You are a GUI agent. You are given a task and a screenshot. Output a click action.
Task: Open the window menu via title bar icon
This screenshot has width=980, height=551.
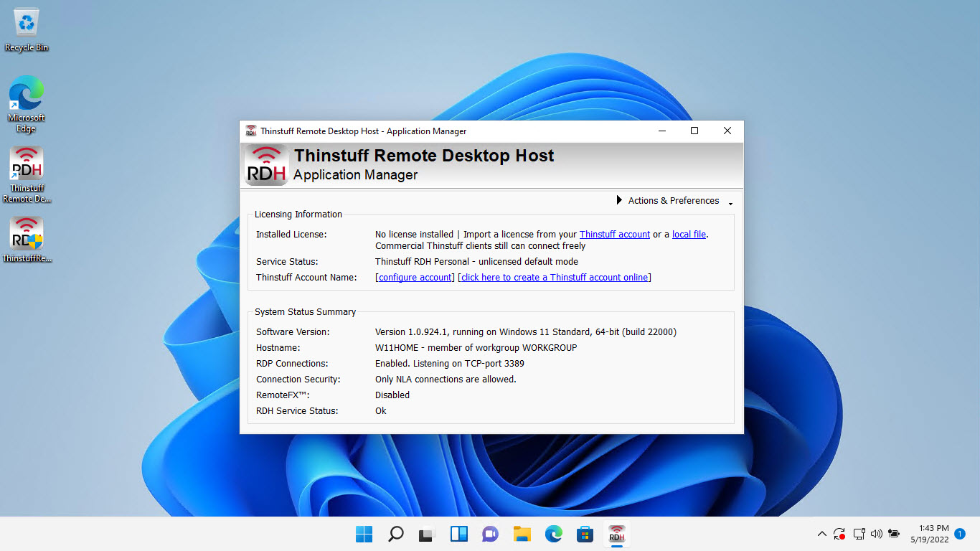pos(250,131)
